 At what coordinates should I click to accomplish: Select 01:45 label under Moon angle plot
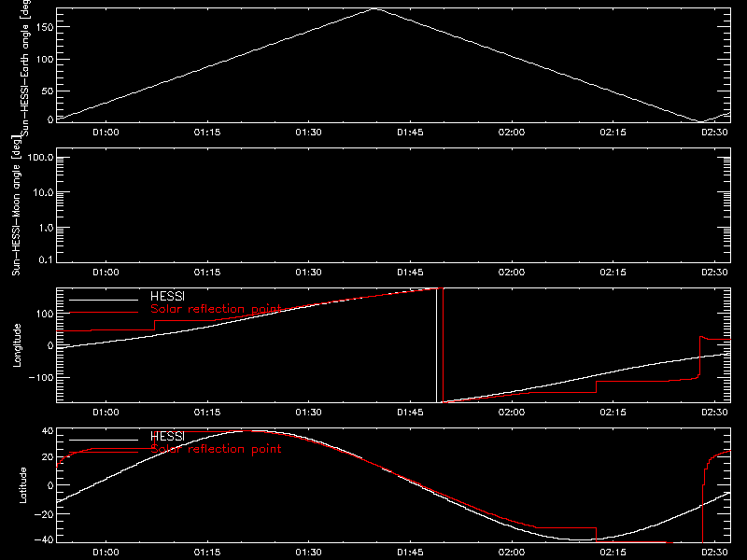point(410,273)
